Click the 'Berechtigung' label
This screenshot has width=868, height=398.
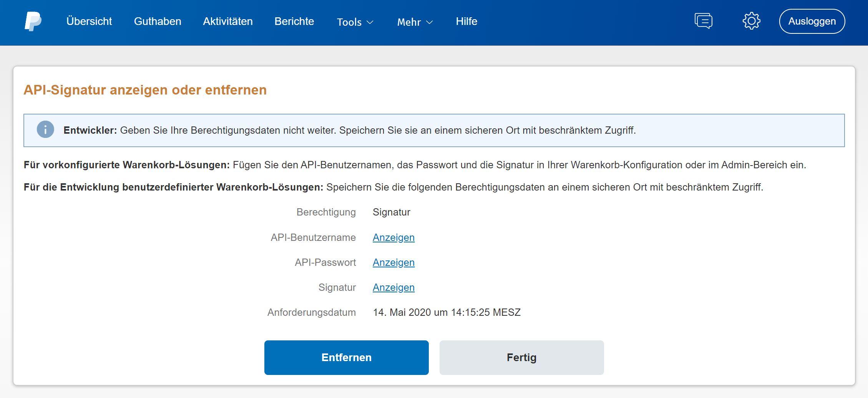[326, 212]
